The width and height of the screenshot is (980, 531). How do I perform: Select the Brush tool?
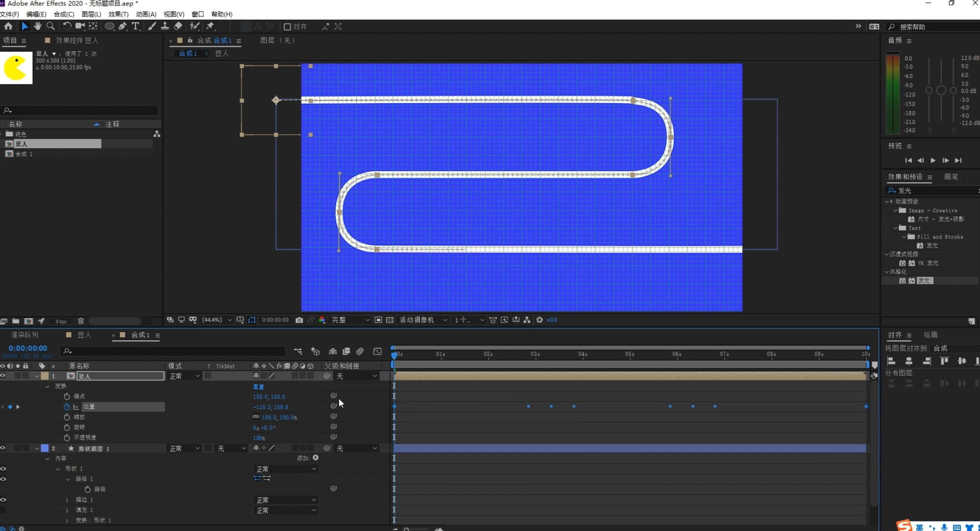point(152,26)
